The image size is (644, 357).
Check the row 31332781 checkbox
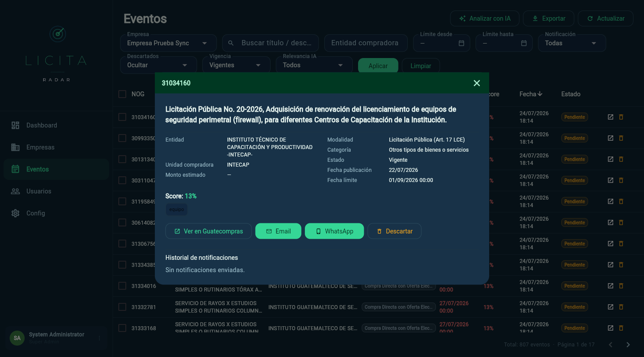point(122,307)
